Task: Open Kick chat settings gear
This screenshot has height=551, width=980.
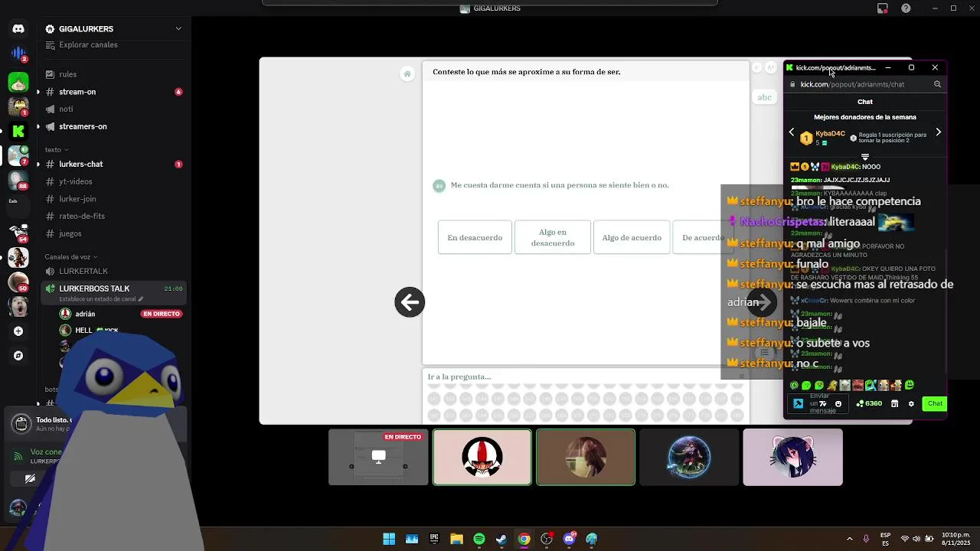Action: click(911, 403)
